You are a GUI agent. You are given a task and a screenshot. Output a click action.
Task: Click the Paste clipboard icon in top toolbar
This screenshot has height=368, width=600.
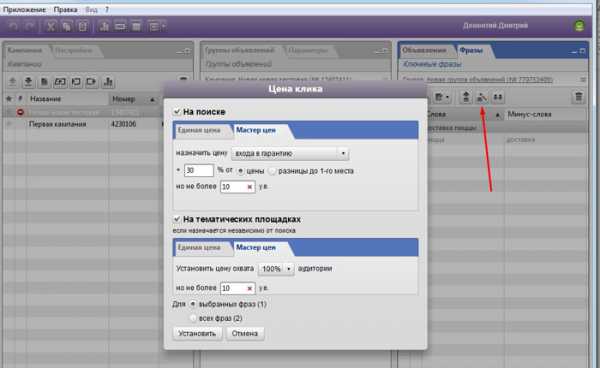(x=83, y=26)
